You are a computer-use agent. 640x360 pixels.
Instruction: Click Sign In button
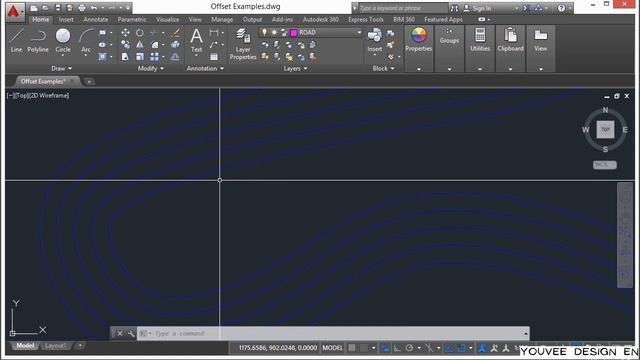coord(478,8)
